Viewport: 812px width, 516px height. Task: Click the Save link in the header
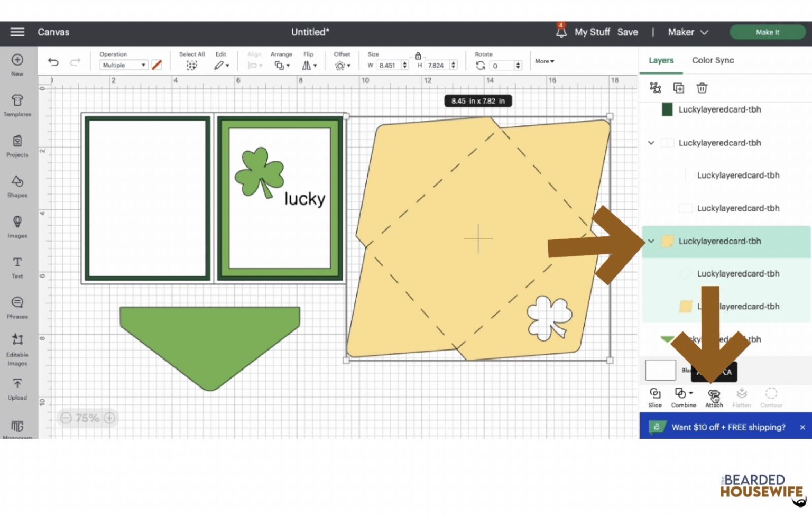[628, 32]
